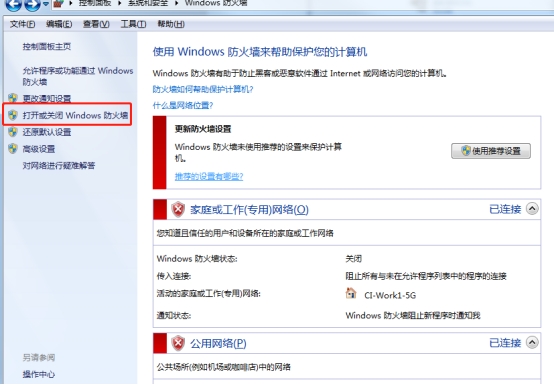This screenshot has height=385, width=554.
Task: Open the 查看(V) menu
Action: 96,24
